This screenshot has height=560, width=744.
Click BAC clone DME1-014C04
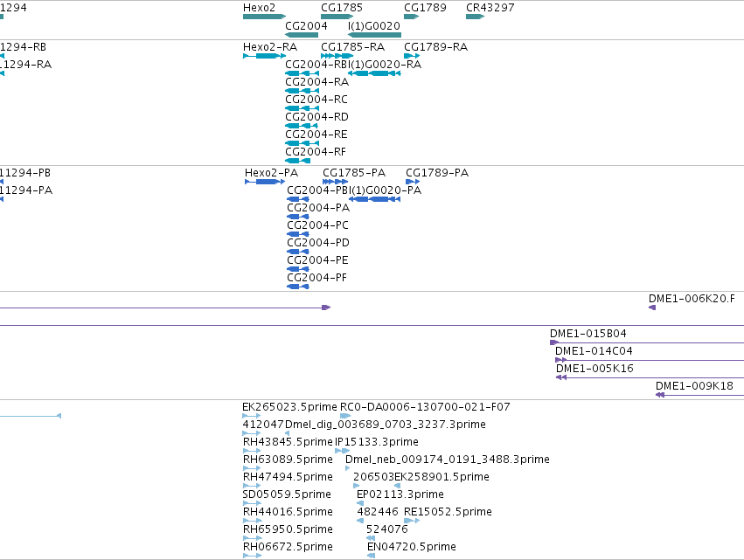[594, 351]
